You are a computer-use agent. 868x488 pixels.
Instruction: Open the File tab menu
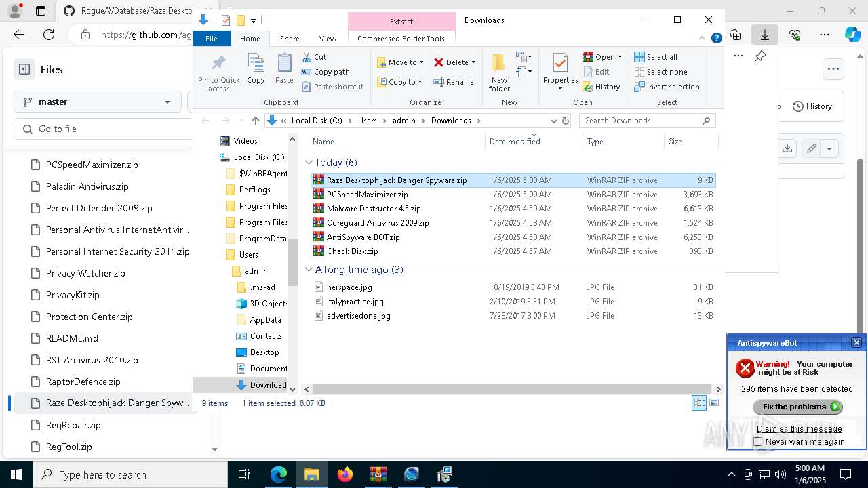[x=212, y=39]
